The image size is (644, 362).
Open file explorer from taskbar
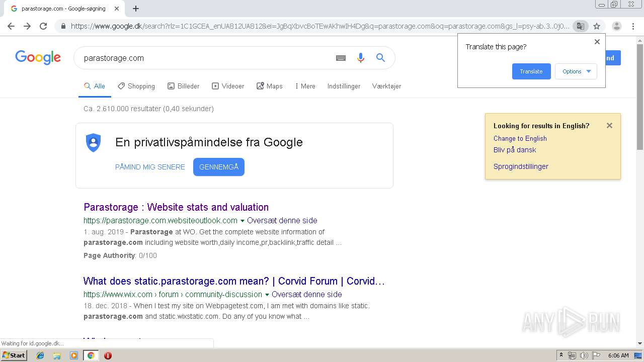[57, 355]
